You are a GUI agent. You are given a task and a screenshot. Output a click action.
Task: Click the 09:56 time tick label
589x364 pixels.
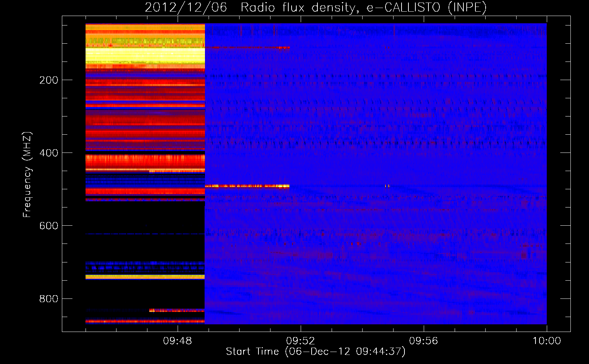click(x=424, y=341)
